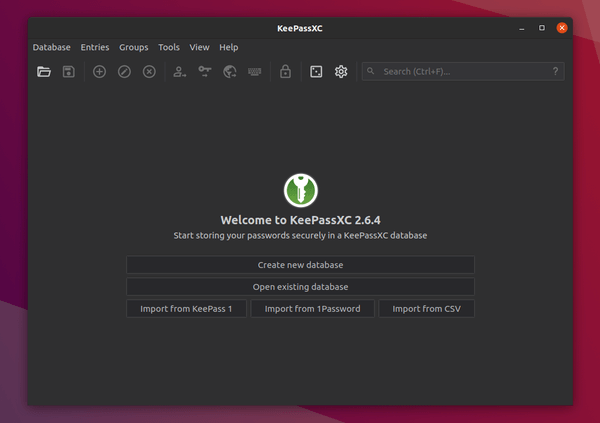Click Open existing database button
The width and height of the screenshot is (600, 423).
point(300,286)
